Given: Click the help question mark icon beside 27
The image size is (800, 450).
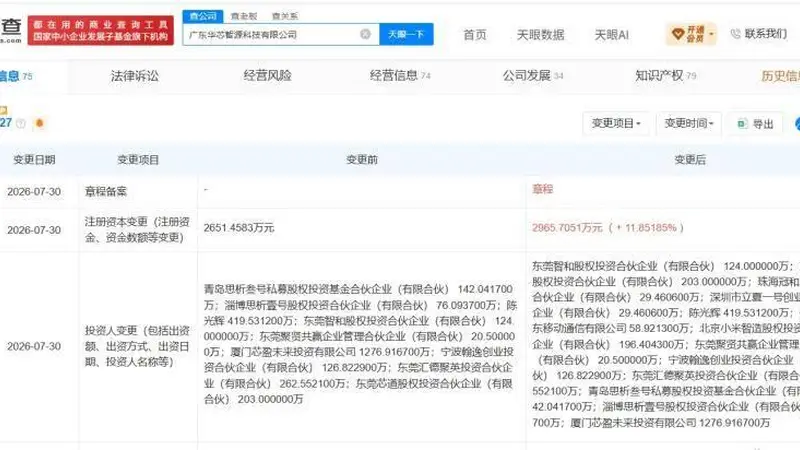Looking at the screenshot, I should pyautogui.click(x=21, y=123).
